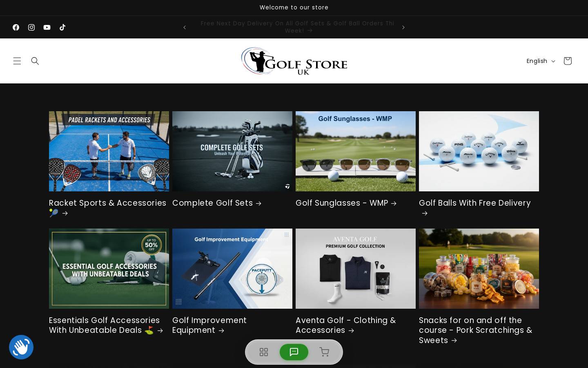Open Essentials Golf Accessories deals link
The height and width of the screenshot is (368, 588).
(x=106, y=325)
